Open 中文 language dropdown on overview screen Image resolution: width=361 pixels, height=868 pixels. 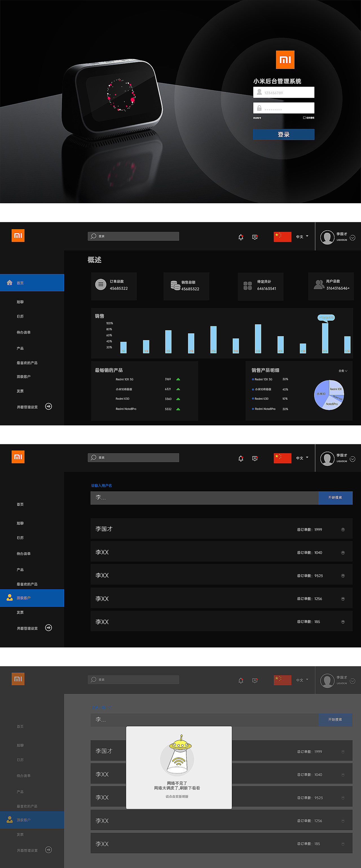click(x=302, y=237)
